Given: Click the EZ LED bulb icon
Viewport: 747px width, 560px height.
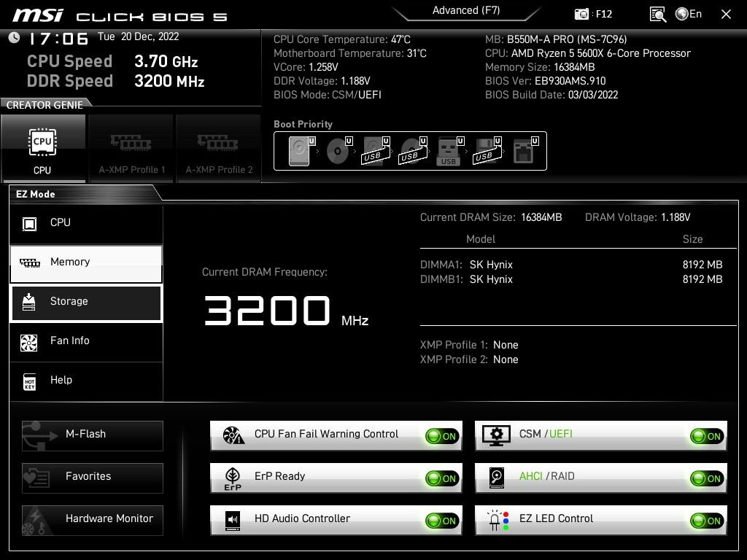Looking at the screenshot, I should (498, 521).
